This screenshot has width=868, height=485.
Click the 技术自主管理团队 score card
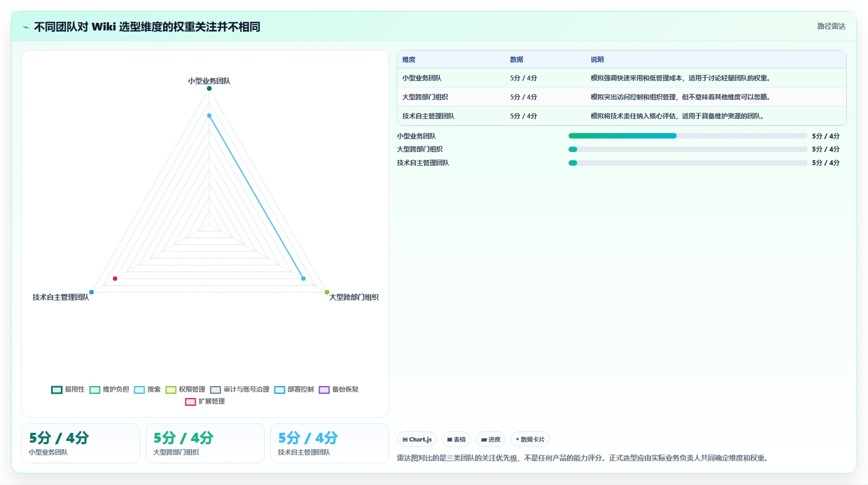tap(329, 443)
